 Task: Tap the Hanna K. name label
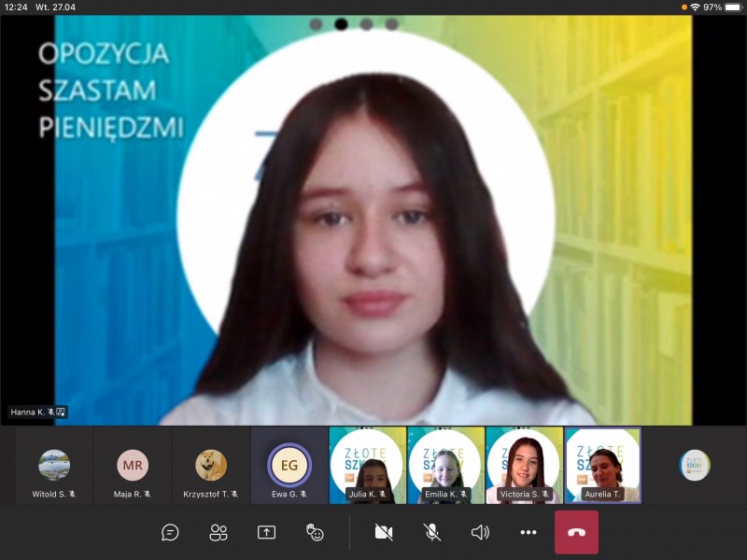[x=37, y=412]
